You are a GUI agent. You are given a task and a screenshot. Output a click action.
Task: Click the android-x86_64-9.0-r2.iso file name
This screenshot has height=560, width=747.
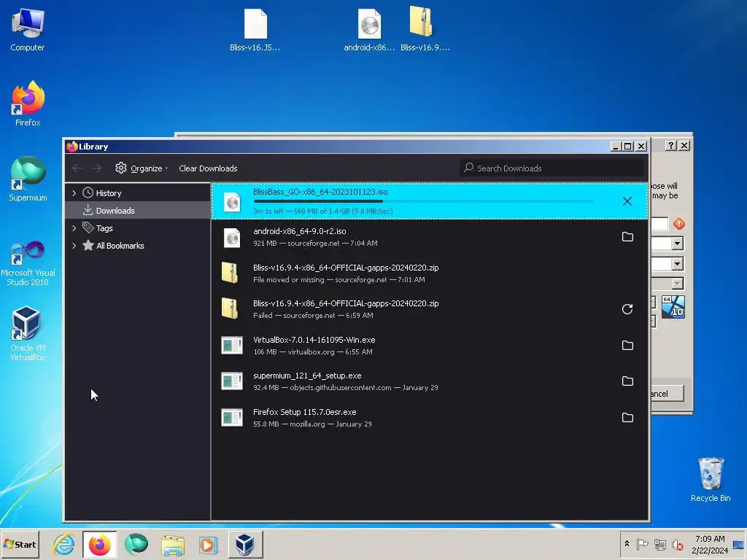300,231
